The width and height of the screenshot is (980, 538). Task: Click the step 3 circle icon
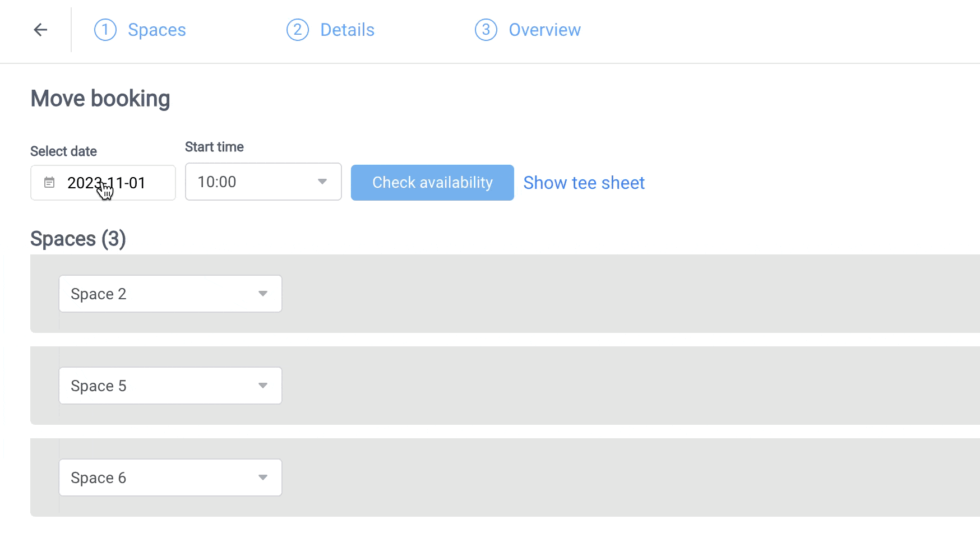(486, 30)
